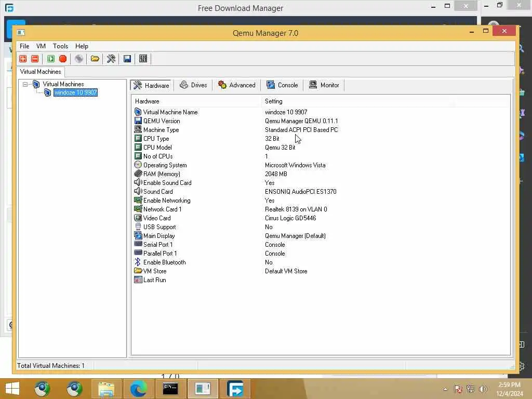Viewport: 532px width, 399px height.
Task: Click the ENSONIQ AudioPCI ES1370 value
Action: pyautogui.click(x=301, y=191)
